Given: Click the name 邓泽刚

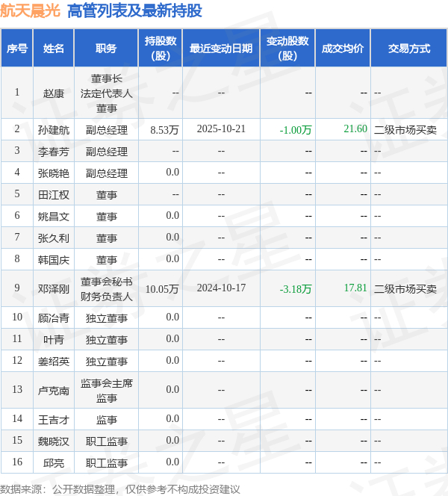Looking at the screenshot, I should click(x=54, y=289).
